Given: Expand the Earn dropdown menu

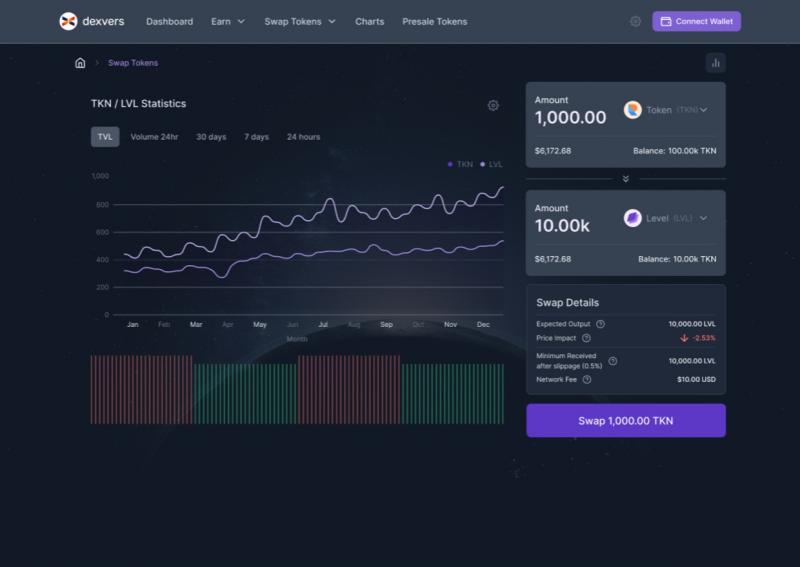Looking at the screenshot, I should [x=228, y=21].
